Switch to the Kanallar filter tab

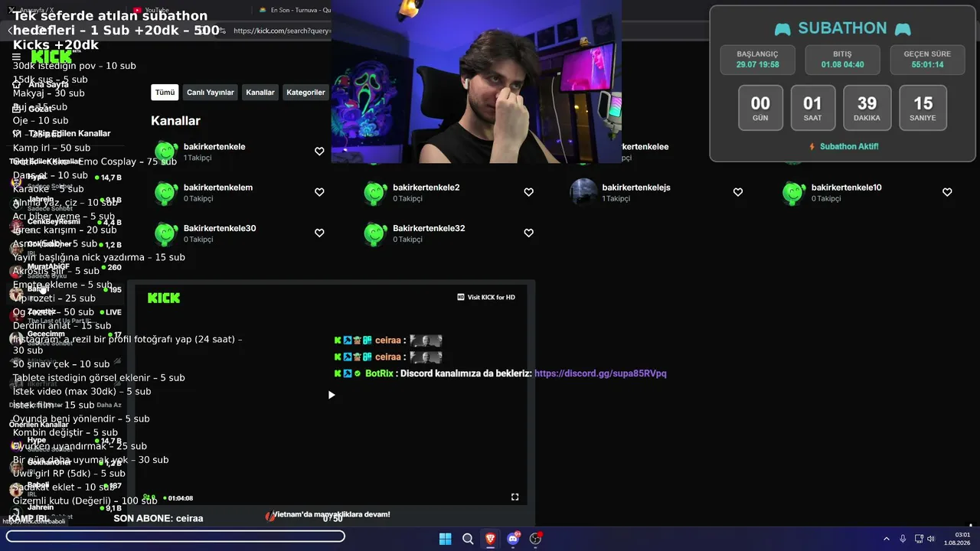pos(260,93)
